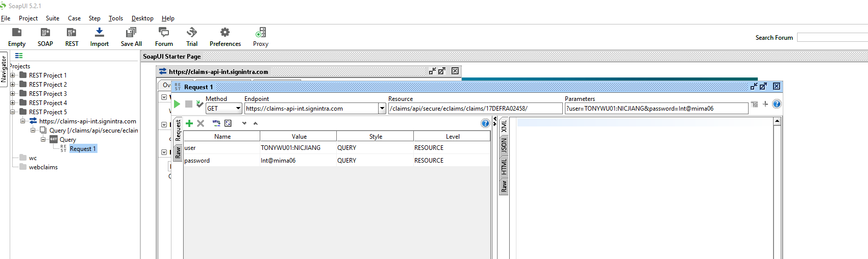Expand REST Project 1 node

tap(13, 75)
